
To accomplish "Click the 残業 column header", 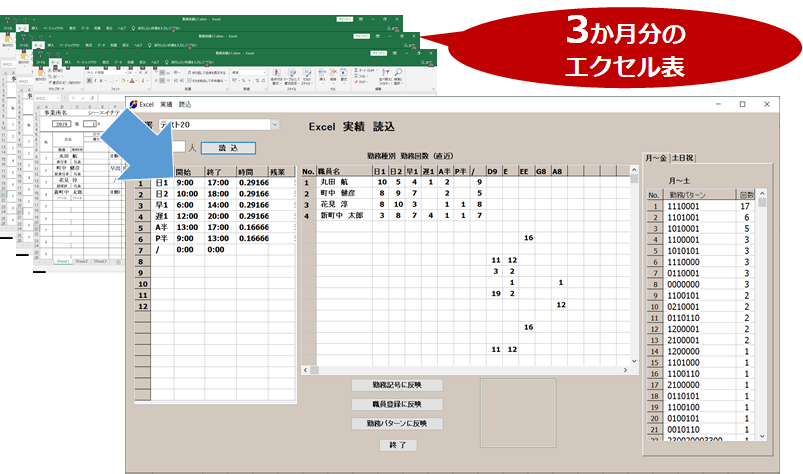I will click(x=281, y=172).
